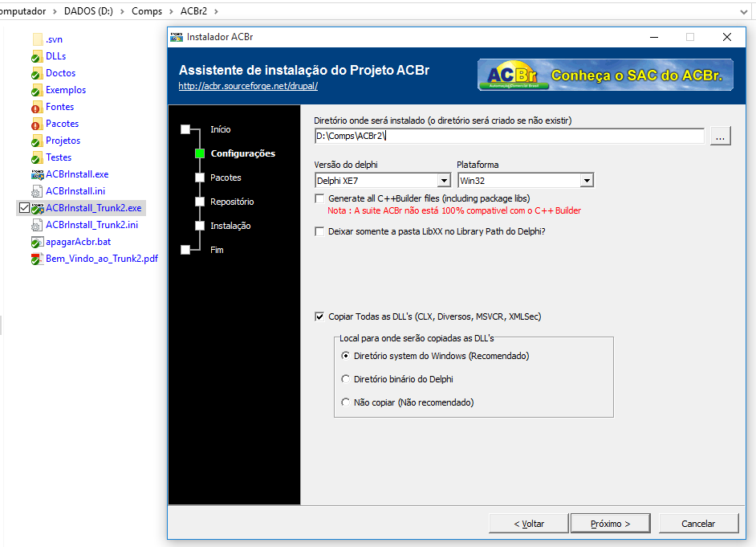The height and width of the screenshot is (547, 756).
Task: Click the Comps breadcrumb segment
Action: point(147,11)
